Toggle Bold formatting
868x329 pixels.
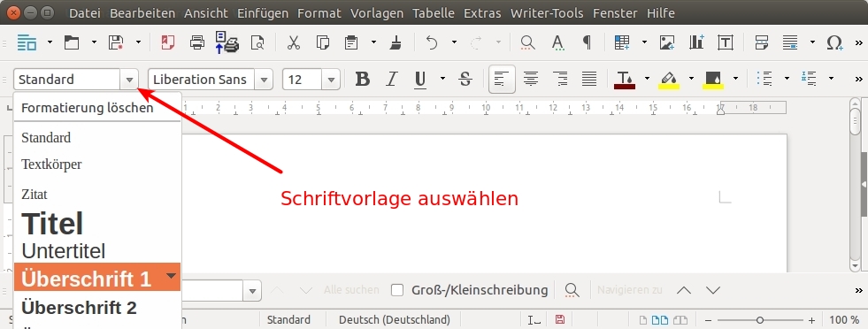tap(363, 79)
